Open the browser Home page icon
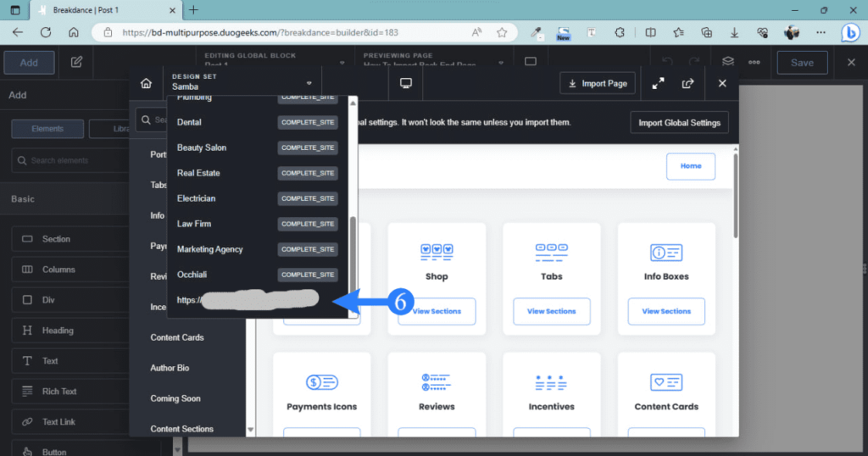The height and width of the screenshot is (456, 868). (x=74, y=33)
